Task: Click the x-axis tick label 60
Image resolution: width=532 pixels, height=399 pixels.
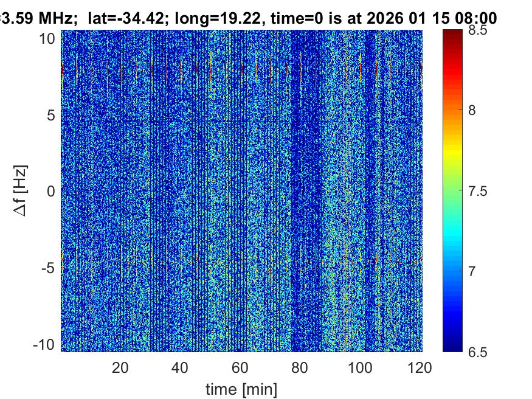Action: 241,367
